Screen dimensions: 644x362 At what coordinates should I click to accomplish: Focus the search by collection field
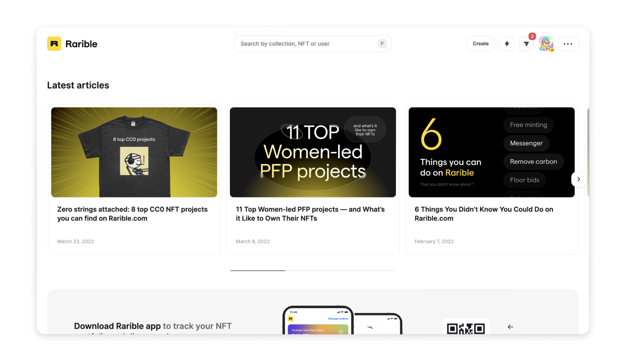[x=312, y=44]
